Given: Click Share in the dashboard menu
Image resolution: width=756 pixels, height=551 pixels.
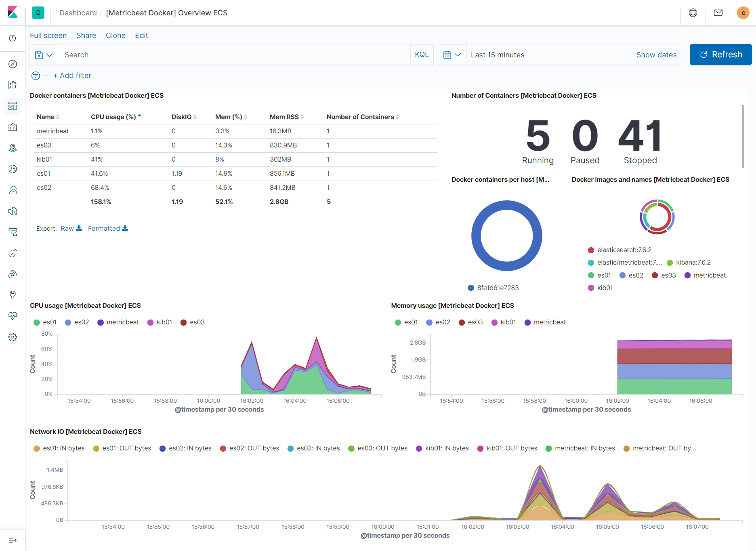Looking at the screenshot, I should coord(86,36).
